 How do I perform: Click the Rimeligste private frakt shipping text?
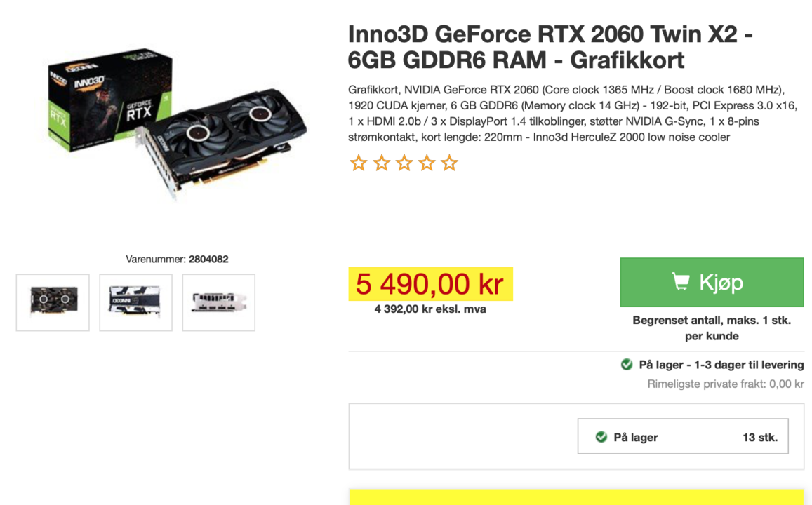(725, 384)
